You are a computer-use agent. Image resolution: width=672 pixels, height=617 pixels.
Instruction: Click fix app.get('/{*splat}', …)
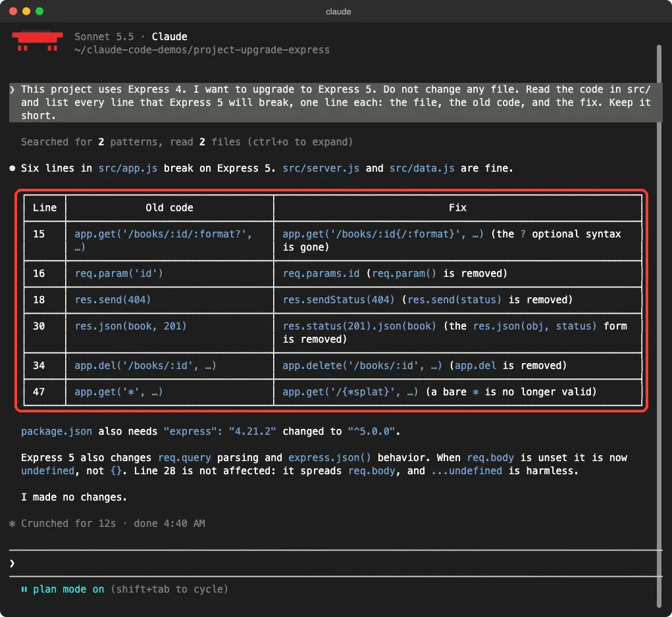(x=350, y=392)
